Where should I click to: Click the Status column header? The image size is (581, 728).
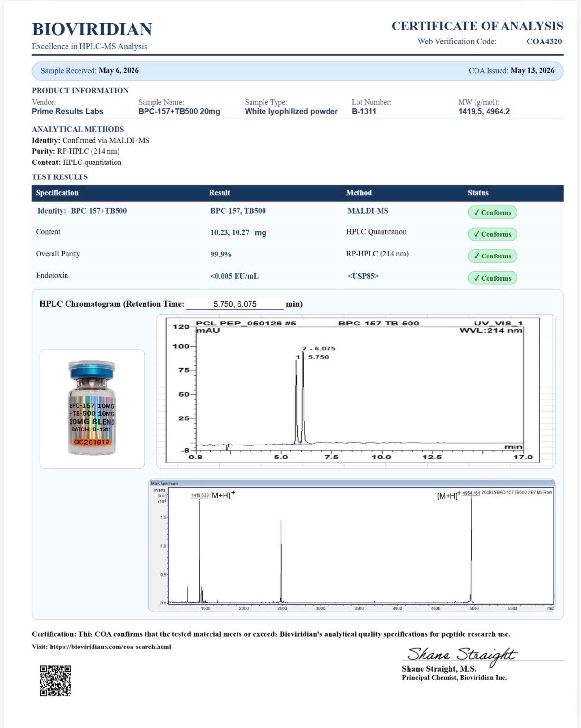pyautogui.click(x=478, y=193)
